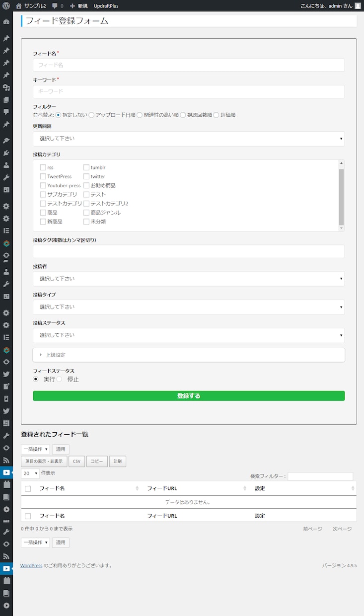Sort table by フィードURL header arrows

point(245,488)
